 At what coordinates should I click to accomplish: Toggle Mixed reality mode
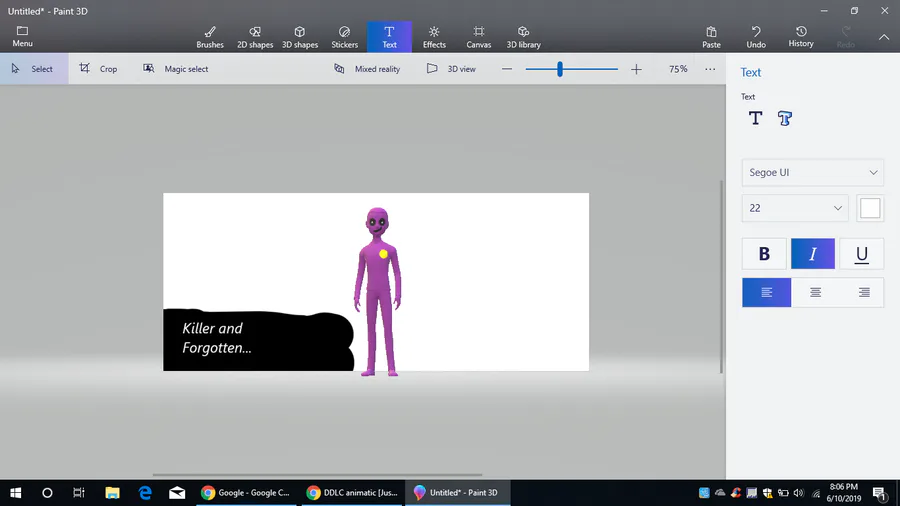coord(367,69)
